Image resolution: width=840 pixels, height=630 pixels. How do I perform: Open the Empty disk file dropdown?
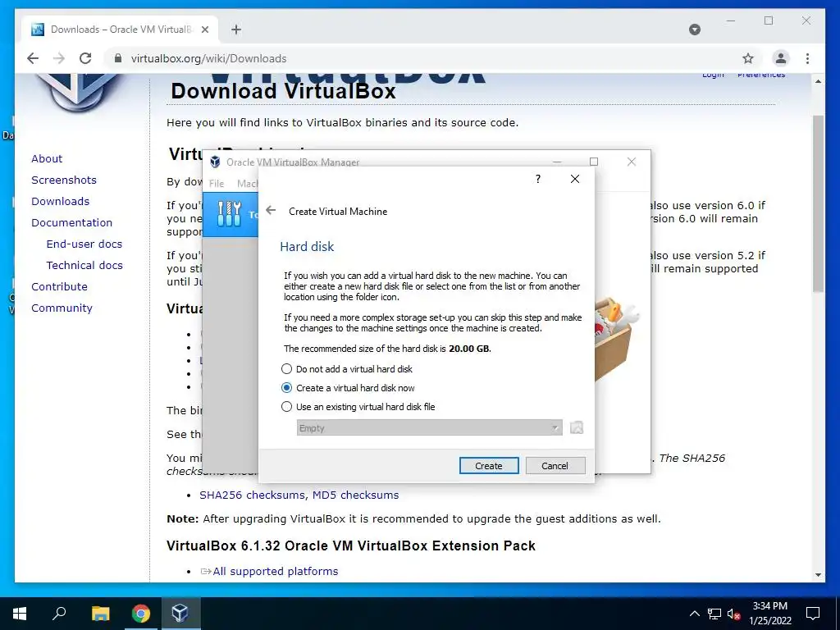(x=430, y=428)
